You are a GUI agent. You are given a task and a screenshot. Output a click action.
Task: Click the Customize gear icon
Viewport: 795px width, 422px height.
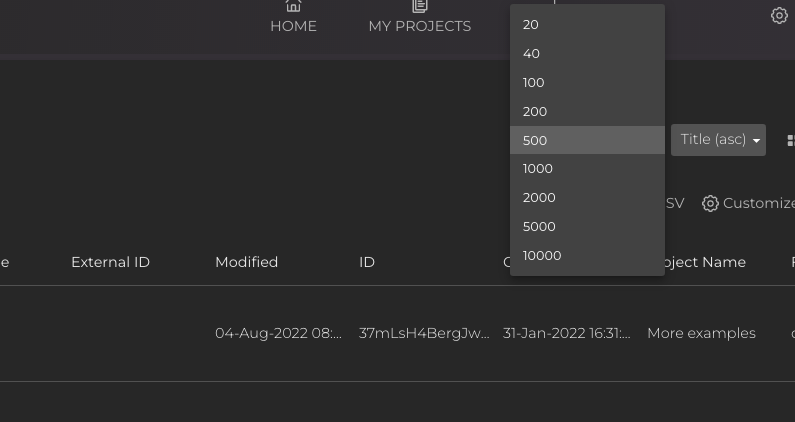click(710, 203)
